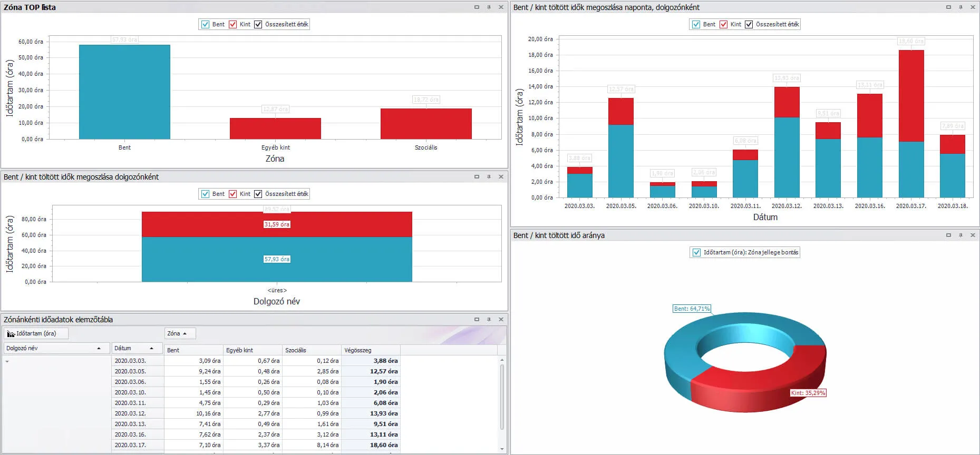Image resolution: width=980 pixels, height=455 pixels.
Task: Pin the Bent / kint töltött idő aránya panel
Action: coord(960,235)
